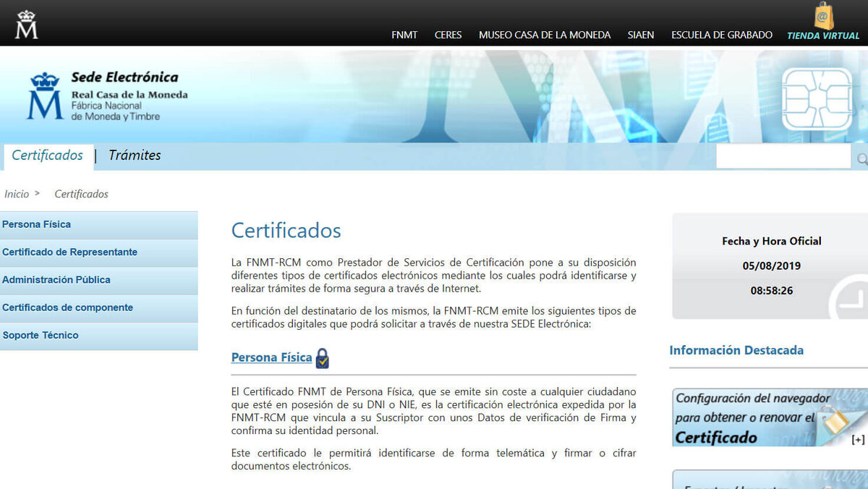Open Certificados de componente in sidebar
Viewport: 868px width, 489px height.
click(99, 307)
